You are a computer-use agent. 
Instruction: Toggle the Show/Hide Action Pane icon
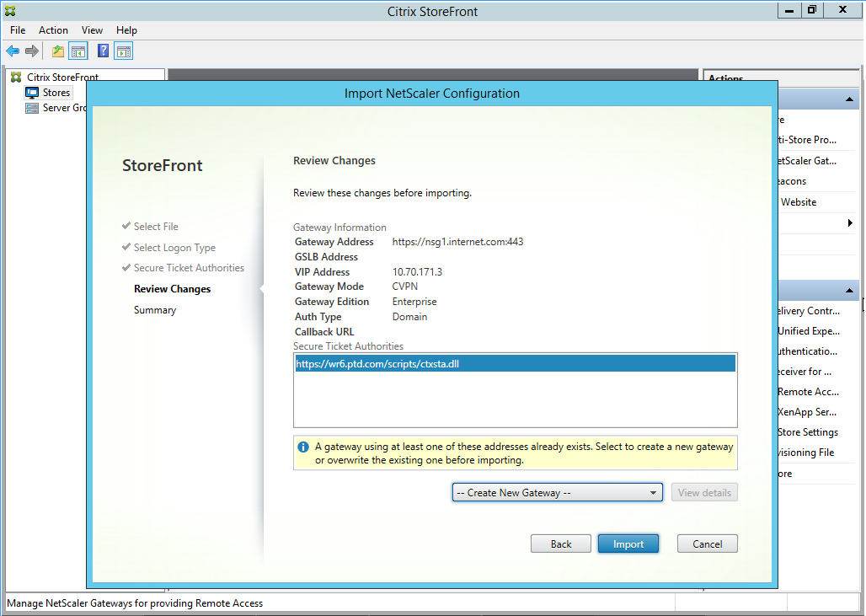[123, 51]
